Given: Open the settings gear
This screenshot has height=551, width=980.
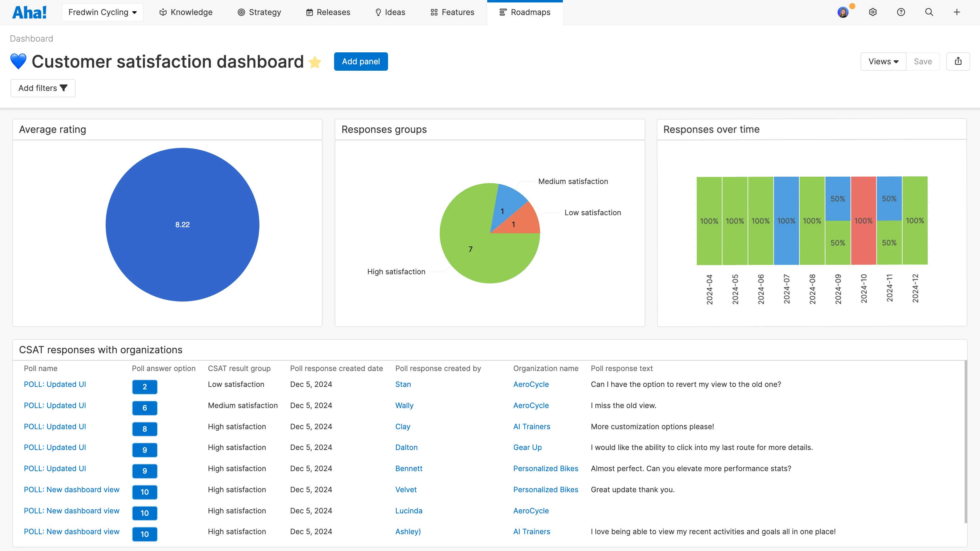Looking at the screenshot, I should pos(872,12).
